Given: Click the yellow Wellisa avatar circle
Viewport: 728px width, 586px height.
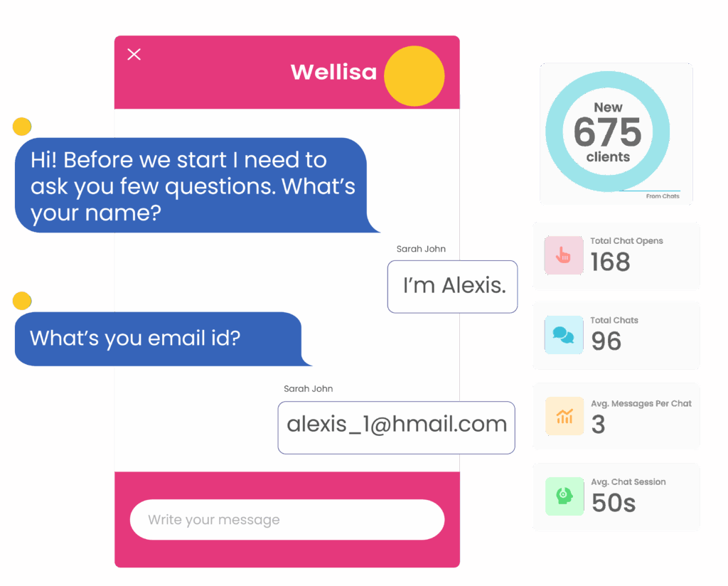Looking at the screenshot, I should click(x=414, y=75).
